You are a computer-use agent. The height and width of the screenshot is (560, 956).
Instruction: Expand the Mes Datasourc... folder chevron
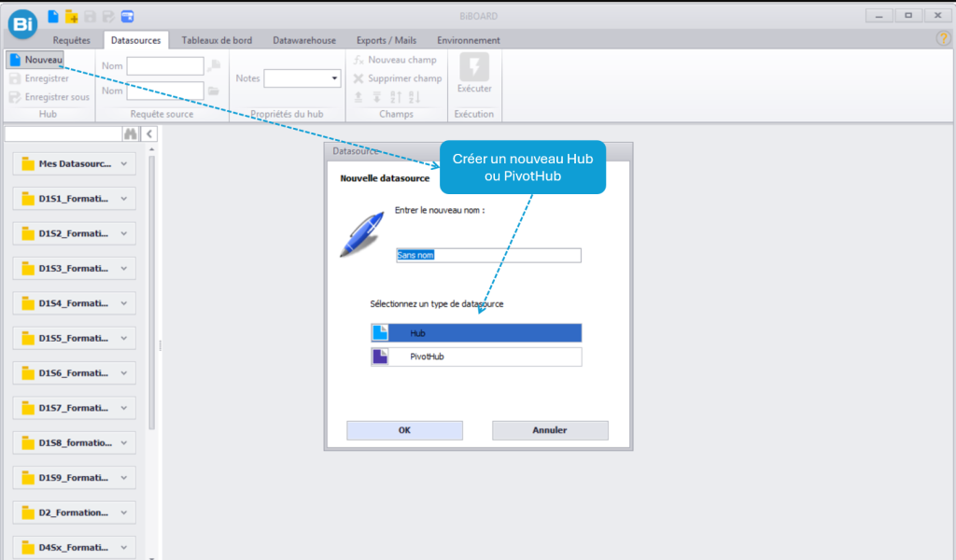124,164
